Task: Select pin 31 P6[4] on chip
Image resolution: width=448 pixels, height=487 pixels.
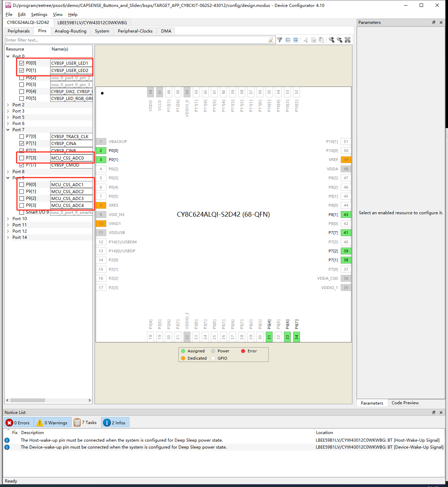Action: pyautogui.click(x=269, y=337)
